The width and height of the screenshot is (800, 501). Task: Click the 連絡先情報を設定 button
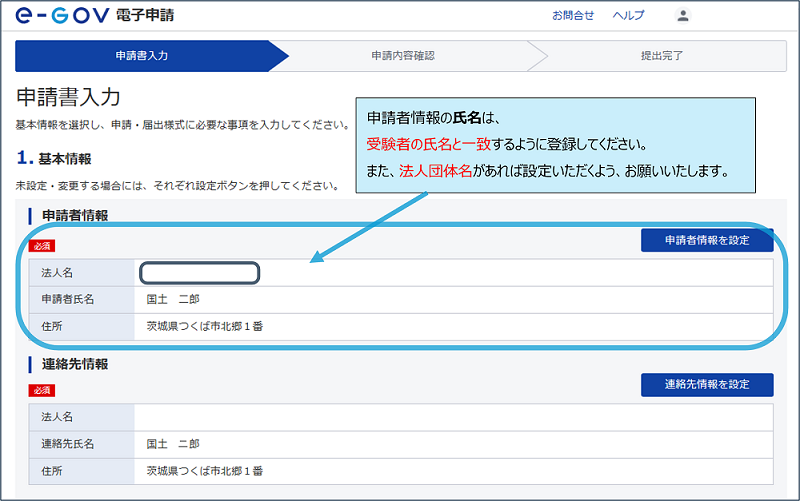coord(707,385)
